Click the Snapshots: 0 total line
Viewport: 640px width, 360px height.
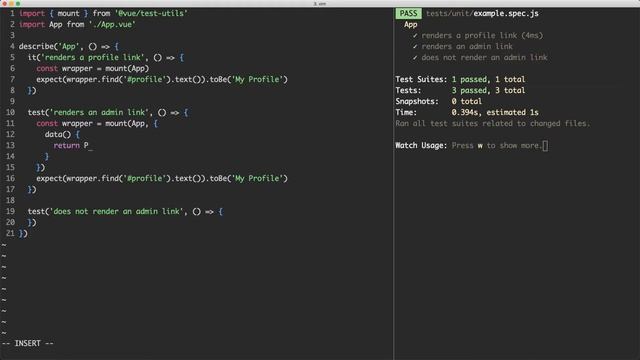point(438,102)
